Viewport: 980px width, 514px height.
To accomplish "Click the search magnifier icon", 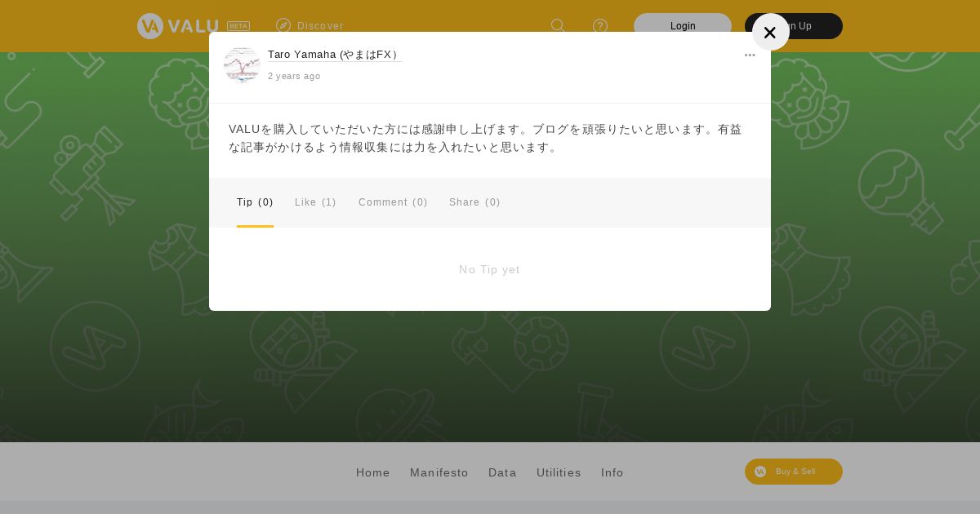I will (558, 26).
